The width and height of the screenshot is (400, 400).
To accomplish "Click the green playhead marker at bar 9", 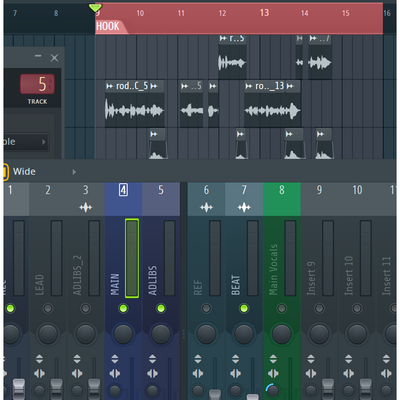I will click(x=95, y=8).
